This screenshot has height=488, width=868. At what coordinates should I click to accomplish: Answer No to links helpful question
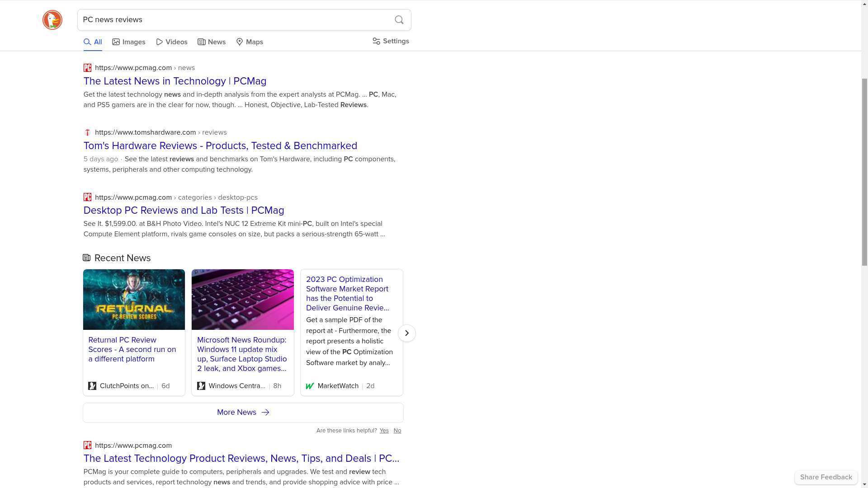[397, 431]
